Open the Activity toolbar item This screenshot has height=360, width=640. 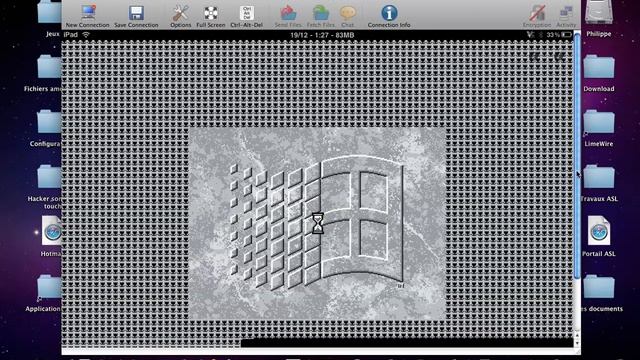click(x=566, y=16)
